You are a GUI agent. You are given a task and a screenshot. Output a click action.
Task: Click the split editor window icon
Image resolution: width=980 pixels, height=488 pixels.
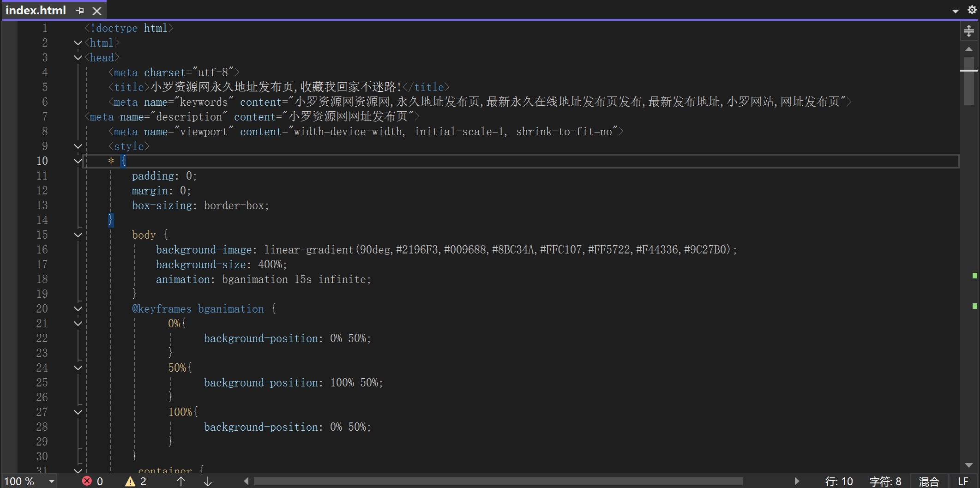click(969, 31)
